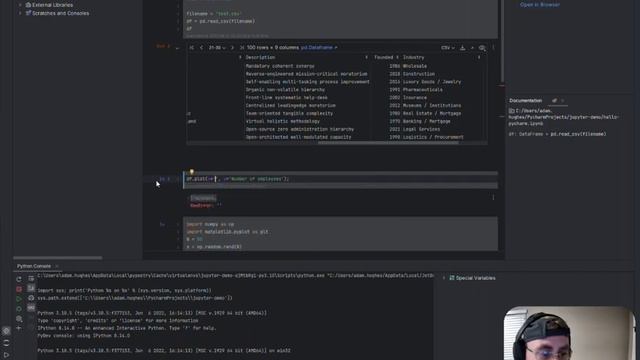Expand the Scratches and Consoles node
This screenshot has width=640, height=360.
pyautogui.click(x=20, y=13)
